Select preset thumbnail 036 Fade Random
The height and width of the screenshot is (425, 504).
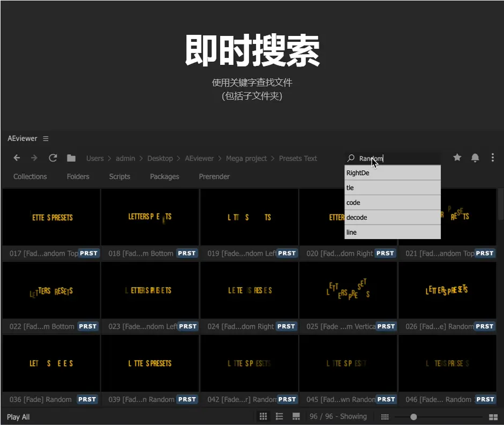click(x=51, y=363)
